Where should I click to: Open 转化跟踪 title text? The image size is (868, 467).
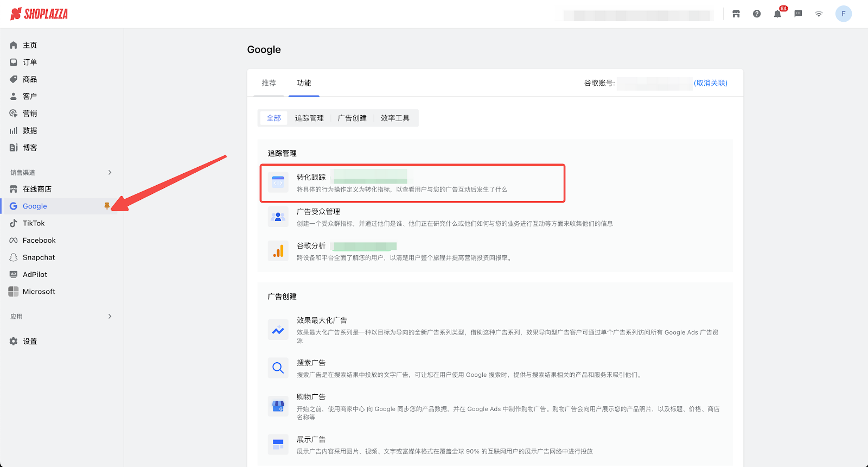[x=311, y=178]
